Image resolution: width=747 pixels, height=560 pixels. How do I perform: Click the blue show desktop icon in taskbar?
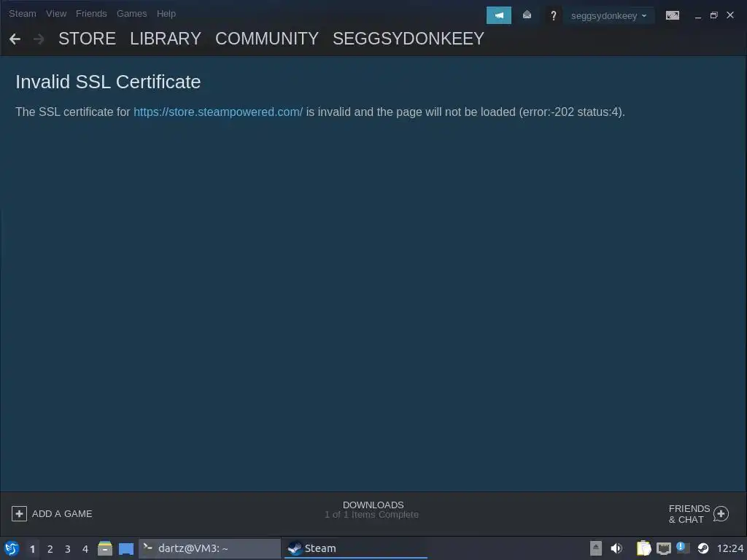[x=125, y=549]
